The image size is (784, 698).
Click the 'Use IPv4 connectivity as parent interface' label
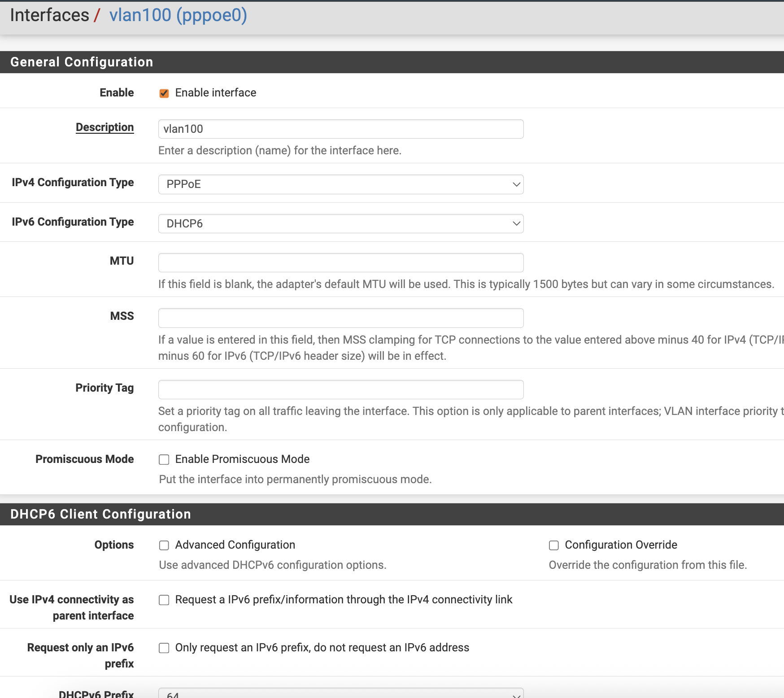pyautogui.click(x=72, y=607)
